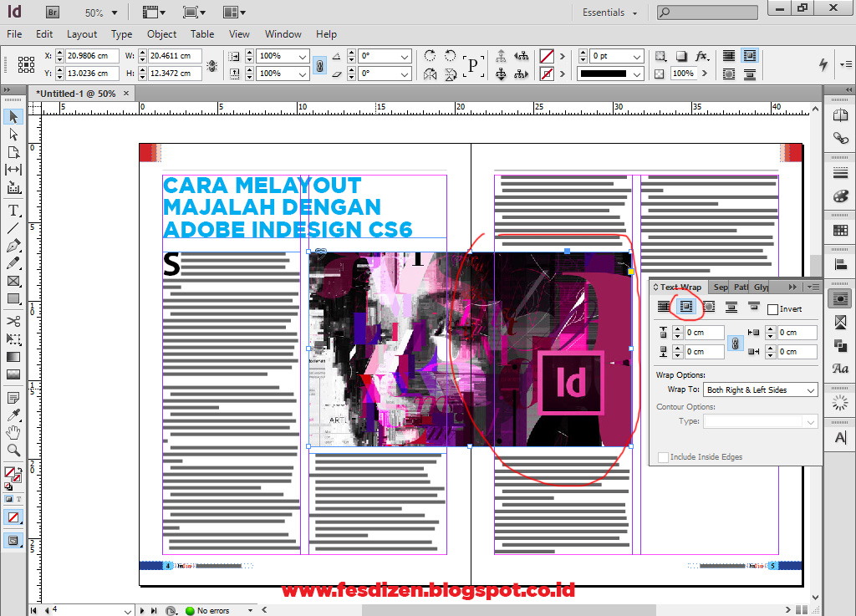Open the Object menu
Viewport: 856px width, 616px height.
pos(160,34)
